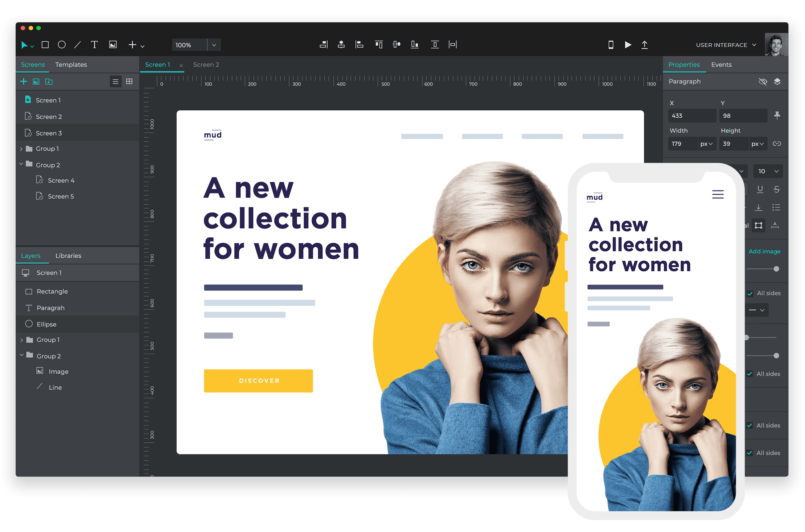This screenshot has height=532, width=805.
Task: Expand the Group 1 layer in Layers panel
Action: (x=21, y=339)
